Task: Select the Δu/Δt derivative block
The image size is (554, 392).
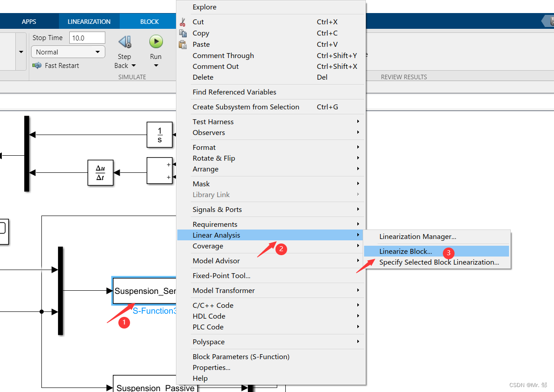Action: [100, 172]
